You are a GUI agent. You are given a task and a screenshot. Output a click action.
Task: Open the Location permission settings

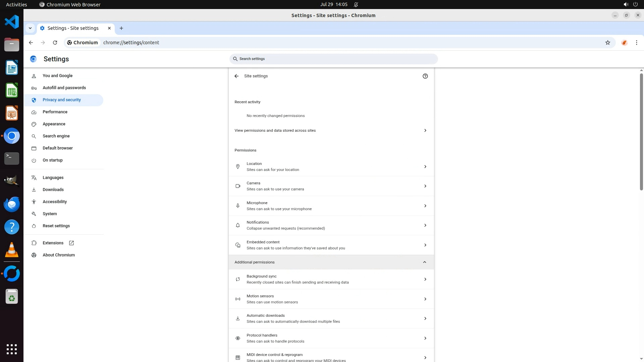(331, 167)
